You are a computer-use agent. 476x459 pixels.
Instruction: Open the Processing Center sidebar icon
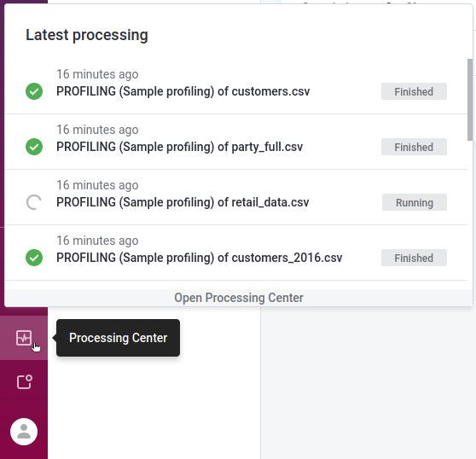point(24,338)
